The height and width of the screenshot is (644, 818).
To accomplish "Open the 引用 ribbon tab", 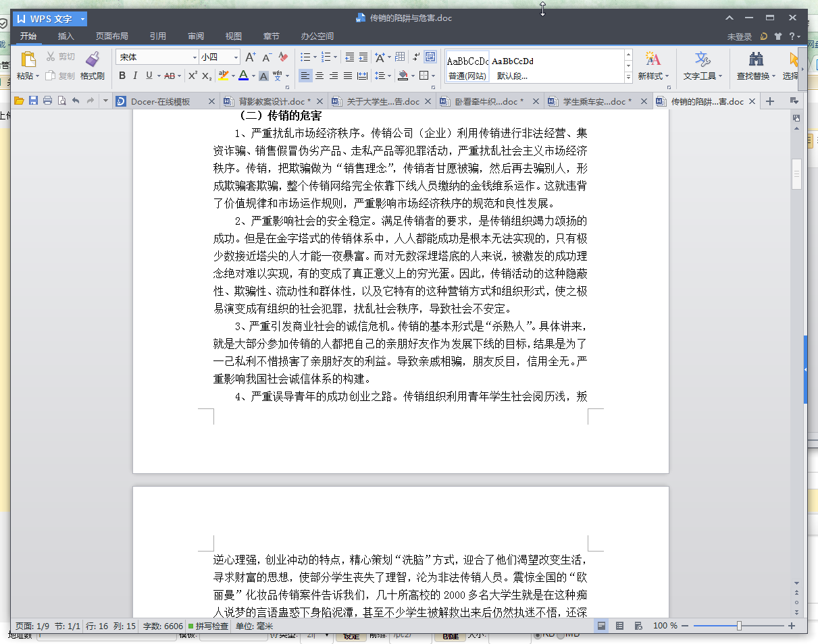I will pyautogui.click(x=158, y=36).
